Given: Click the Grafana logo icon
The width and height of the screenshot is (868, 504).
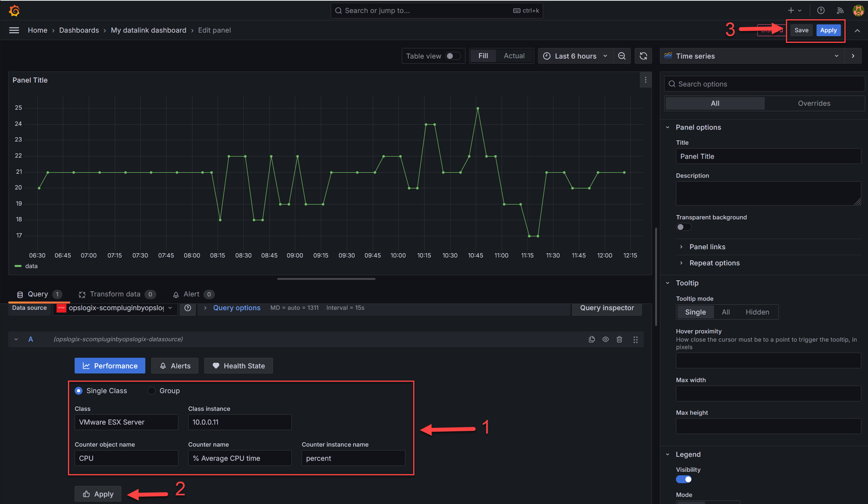Looking at the screenshot, I should click(15, 11).
